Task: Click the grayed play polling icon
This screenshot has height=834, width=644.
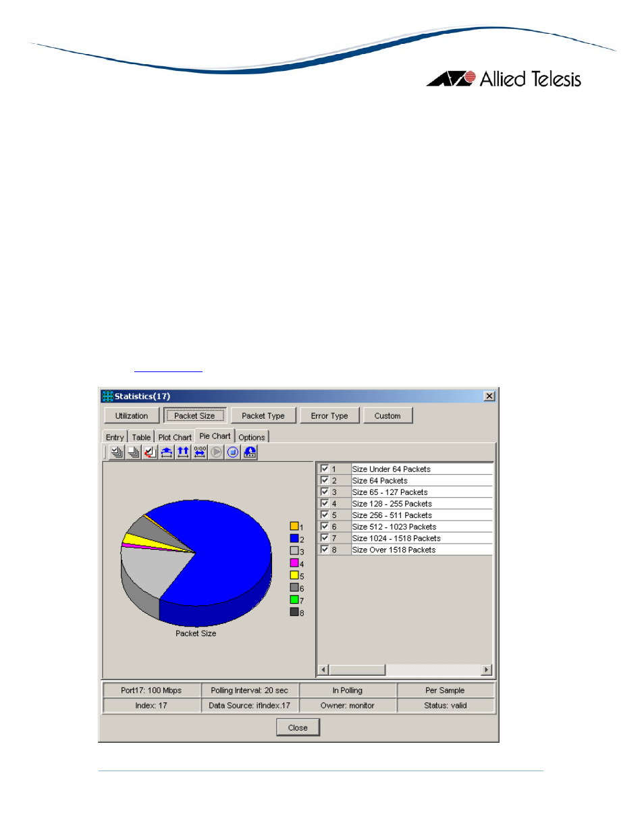Action: point(216,452)
